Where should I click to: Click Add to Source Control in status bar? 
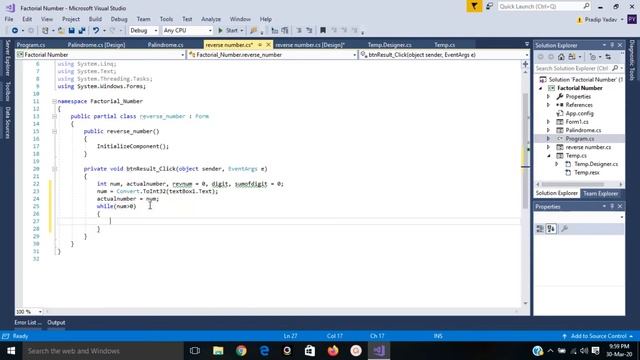click(598, 336)
